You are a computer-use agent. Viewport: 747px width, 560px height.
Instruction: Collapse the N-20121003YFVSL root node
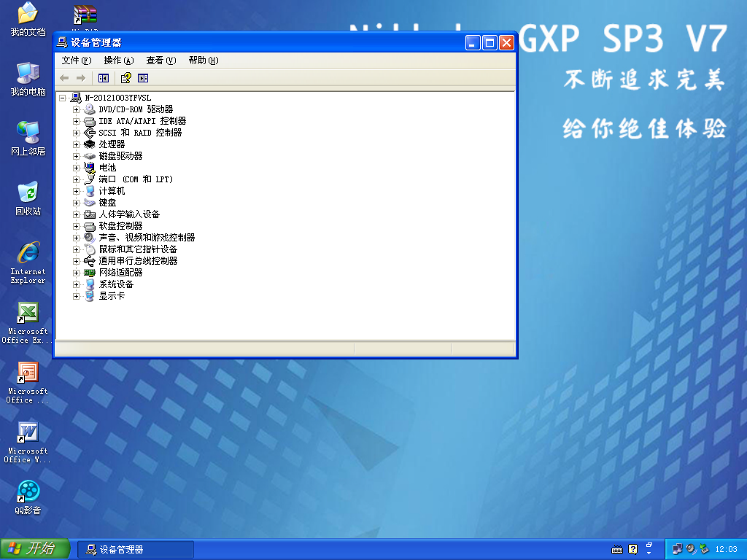(x=63, y=98)
